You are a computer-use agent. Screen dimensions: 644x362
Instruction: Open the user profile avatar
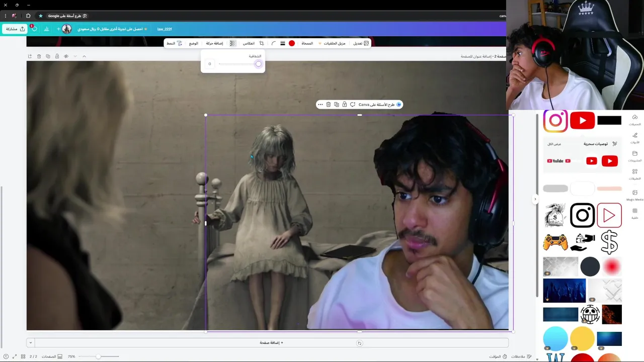[66, 29]
